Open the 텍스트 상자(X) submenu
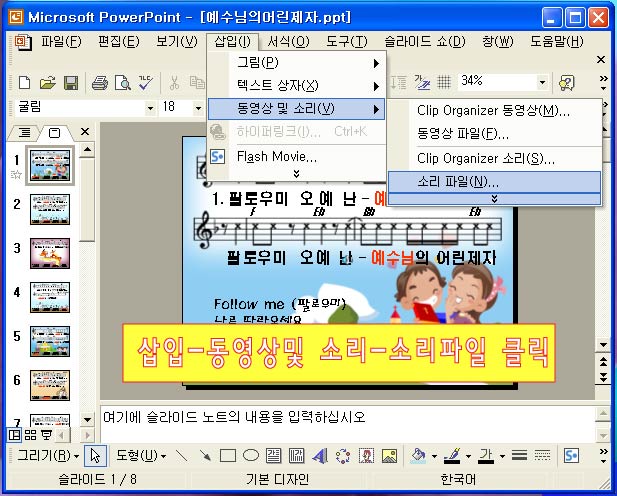This screenshot has height=496, width=617. pyautogui.click(x=296, y=85)
